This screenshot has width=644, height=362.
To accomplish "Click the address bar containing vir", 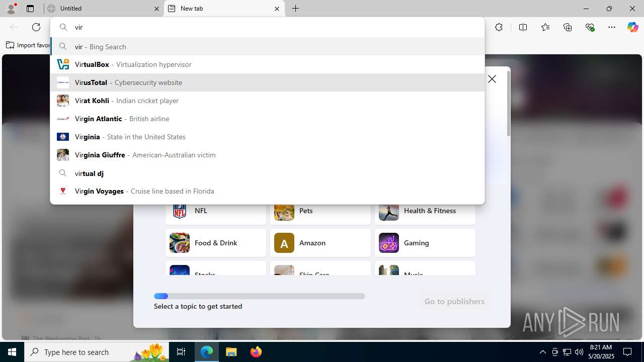I will coord(267,27).
